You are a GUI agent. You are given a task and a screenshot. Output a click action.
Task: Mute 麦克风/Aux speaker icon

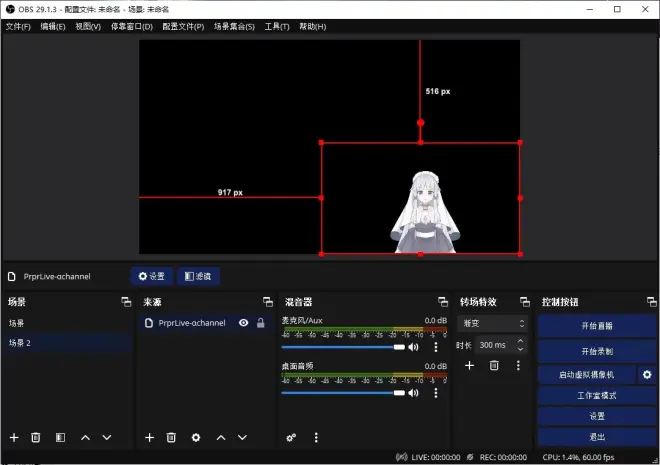pos(413,347)
